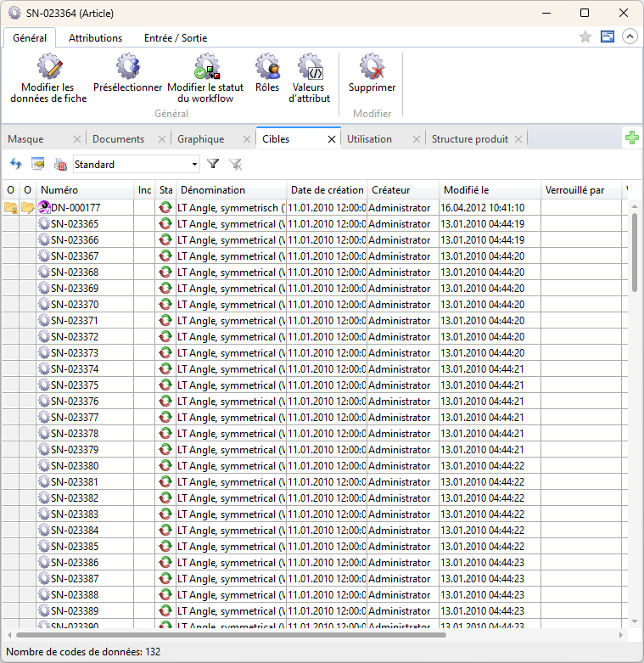Image resolution: width=644 pixels, height=663 pixels.
Task: Open the Standard view dropdown
Action: (x=136, y=164)
